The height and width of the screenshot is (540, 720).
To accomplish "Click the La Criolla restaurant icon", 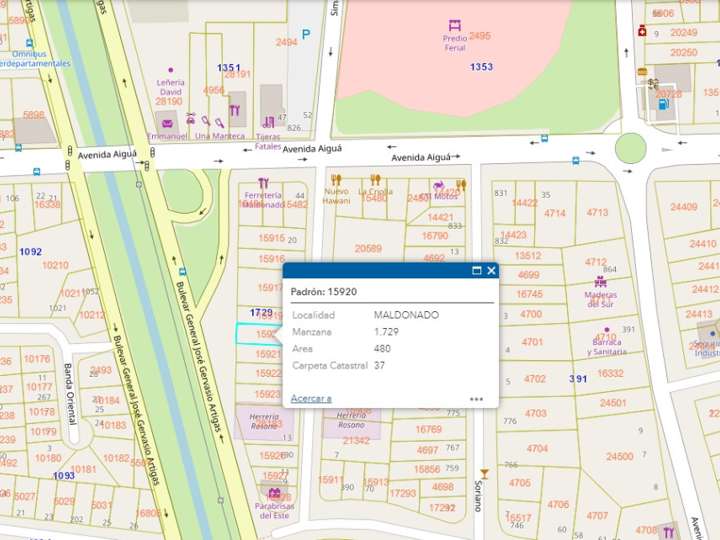I will pyautogui.click(x=375, y=179).
